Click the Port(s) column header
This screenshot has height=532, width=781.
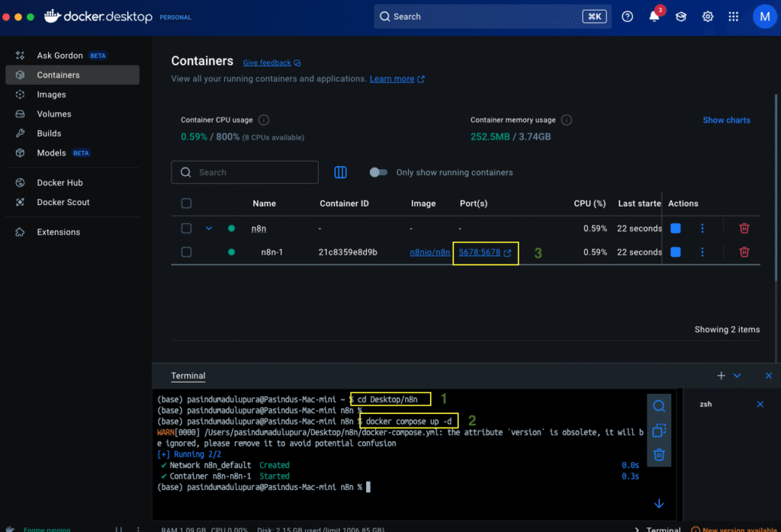[x=473, y=203]
